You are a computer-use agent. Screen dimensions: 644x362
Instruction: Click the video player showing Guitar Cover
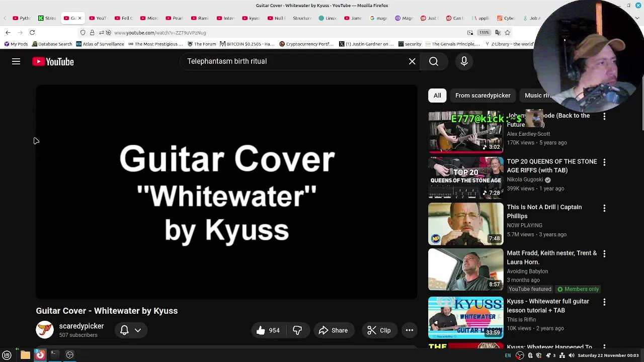pos(226,192)
